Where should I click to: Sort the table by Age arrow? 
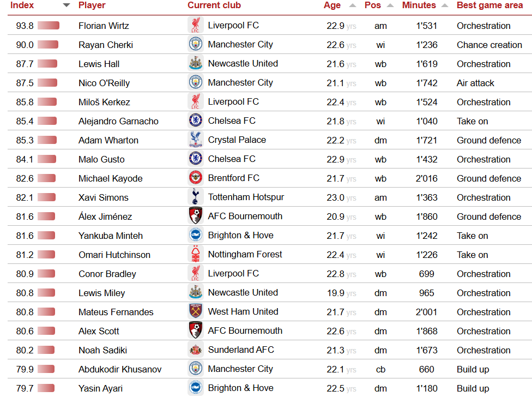pos(353,5)
